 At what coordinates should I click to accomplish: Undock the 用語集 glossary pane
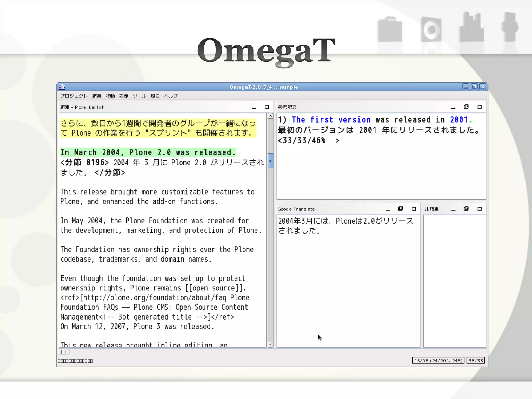click(466, 209)
